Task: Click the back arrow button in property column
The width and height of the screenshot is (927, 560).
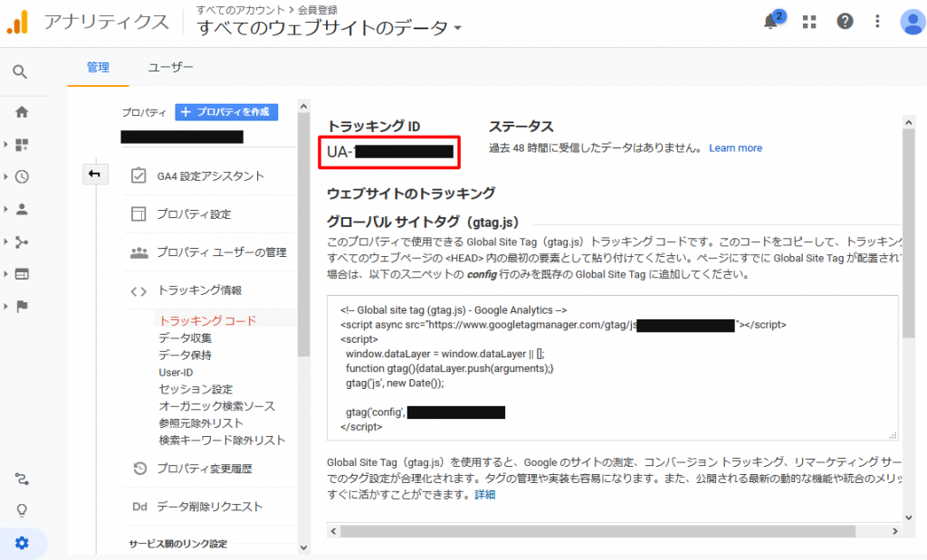Action: click(95, 174)
